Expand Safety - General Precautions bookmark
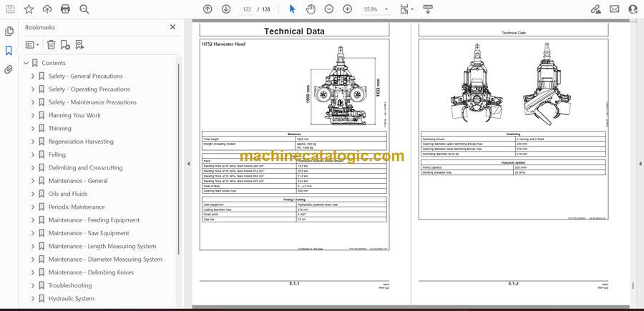 [33, 76]
